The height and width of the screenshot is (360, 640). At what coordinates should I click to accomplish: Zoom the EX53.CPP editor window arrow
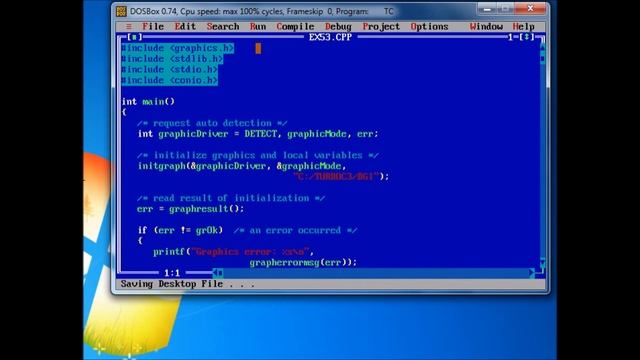point(527,37)
